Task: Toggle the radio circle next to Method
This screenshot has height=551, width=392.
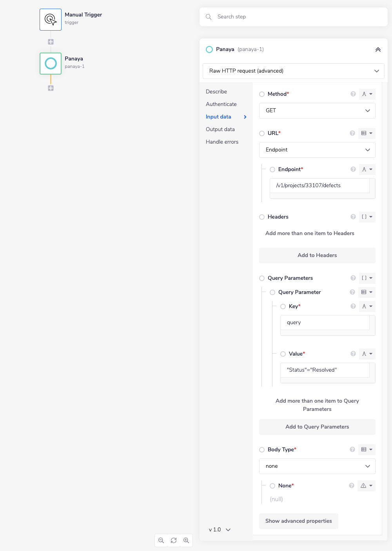Action: click(262, 94)
